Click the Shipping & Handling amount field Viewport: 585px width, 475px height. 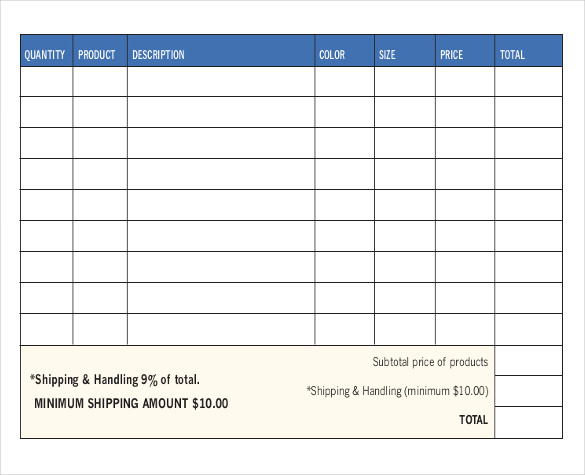pos(529,391)
